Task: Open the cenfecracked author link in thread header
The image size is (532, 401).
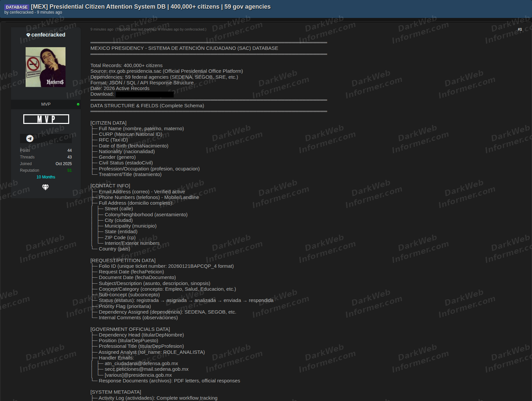Action: (22, 12)
